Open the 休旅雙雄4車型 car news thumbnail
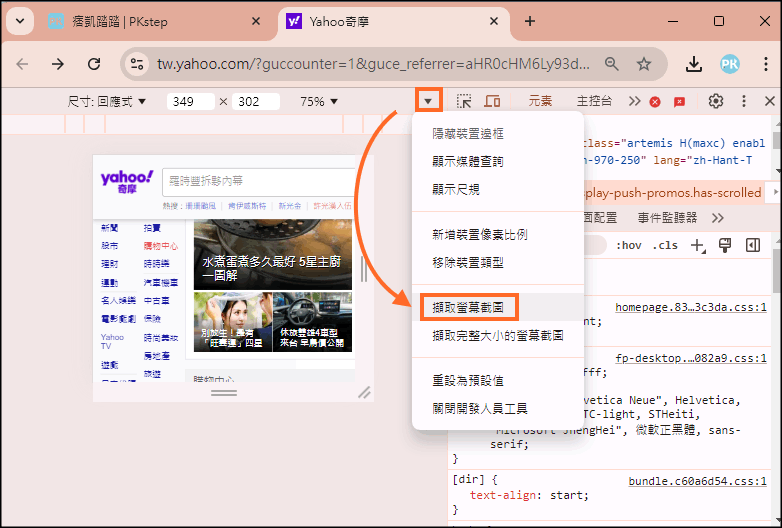The image size is (782, 528). (x=313, y=322)
